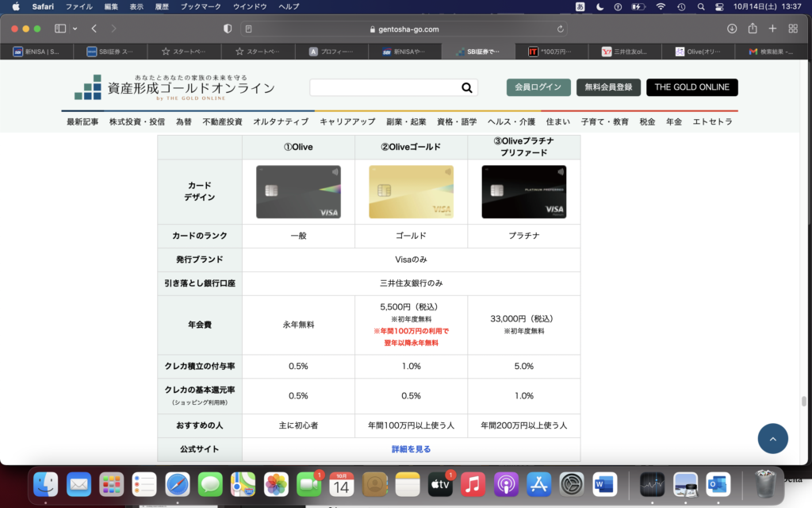
Task: Open the 詳細を見る link
Action: coord(411,449)
